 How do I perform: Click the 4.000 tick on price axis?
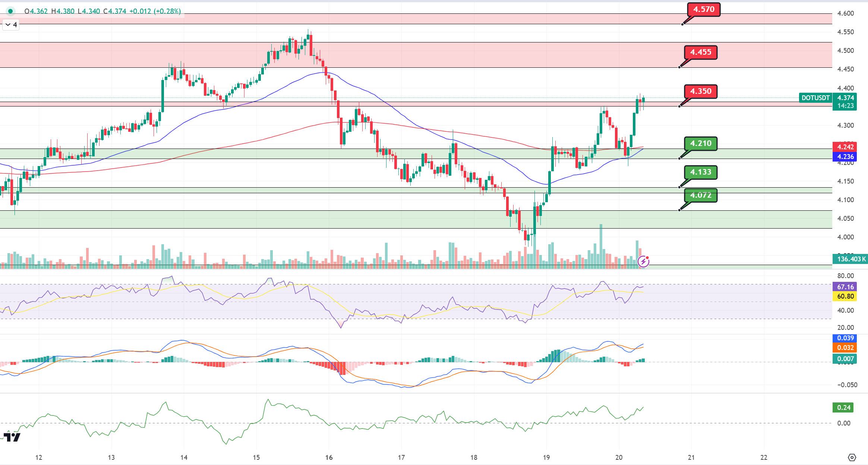click(845, 237)
